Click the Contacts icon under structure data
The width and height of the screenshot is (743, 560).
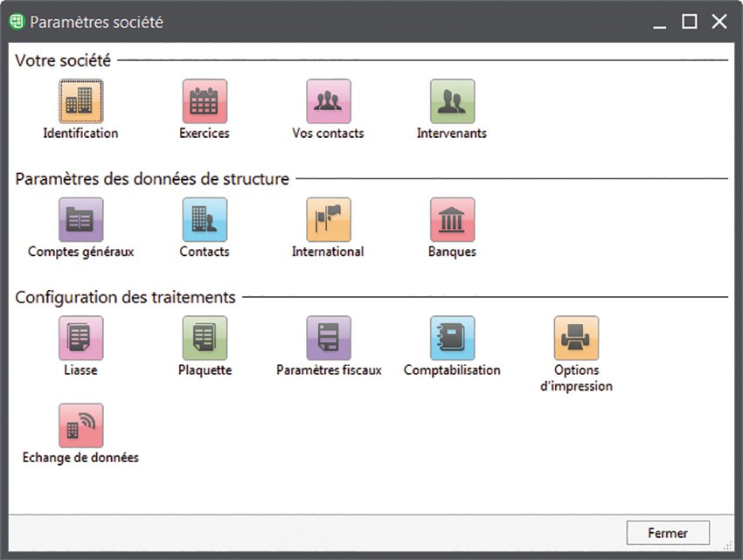coord(205,219)
